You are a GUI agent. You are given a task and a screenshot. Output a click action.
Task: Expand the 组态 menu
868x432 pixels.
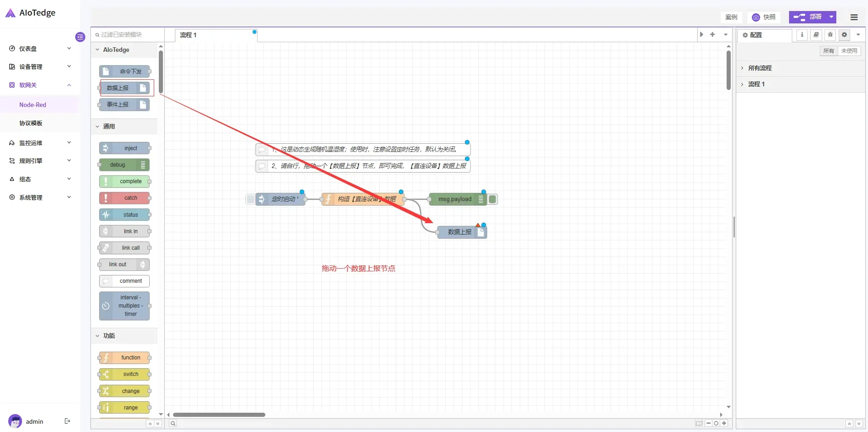(x=40, y=179)
